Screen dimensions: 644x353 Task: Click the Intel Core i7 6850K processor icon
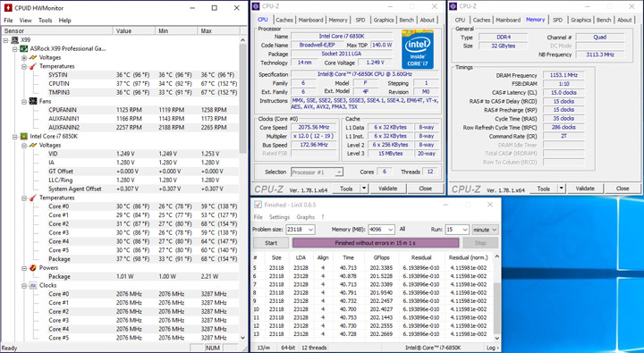[x=24, y=136]
